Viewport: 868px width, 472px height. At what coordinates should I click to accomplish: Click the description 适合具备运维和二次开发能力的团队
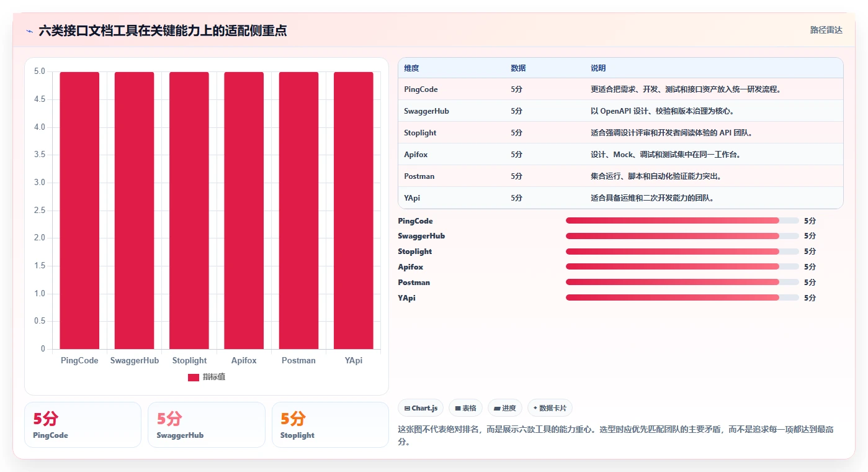[x=652, y=198]
